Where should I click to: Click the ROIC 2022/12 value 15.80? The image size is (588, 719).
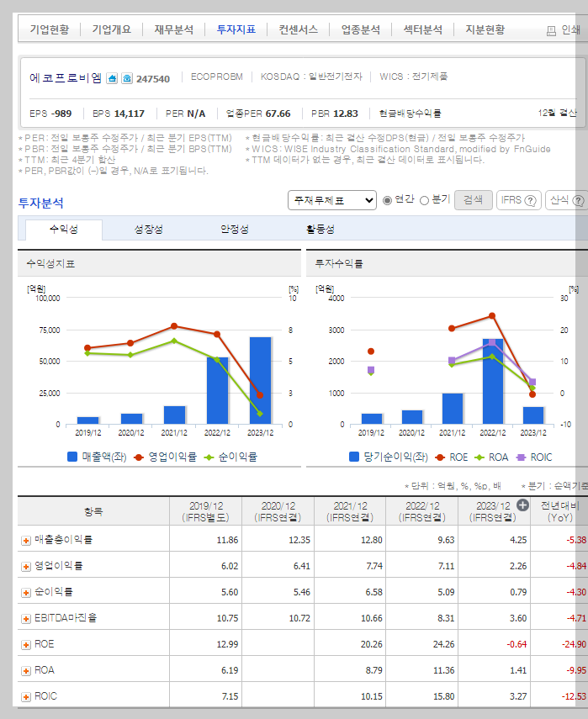[x=443, y=696]
